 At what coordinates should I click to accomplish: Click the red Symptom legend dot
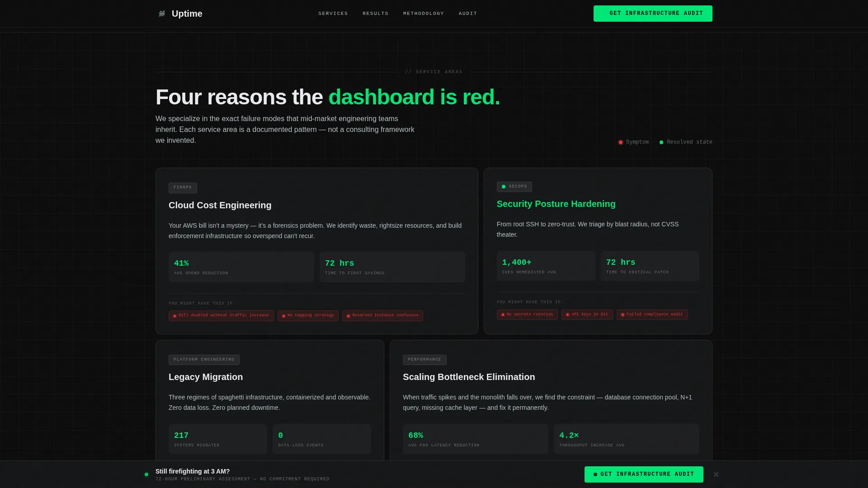(x=621, y=142)
